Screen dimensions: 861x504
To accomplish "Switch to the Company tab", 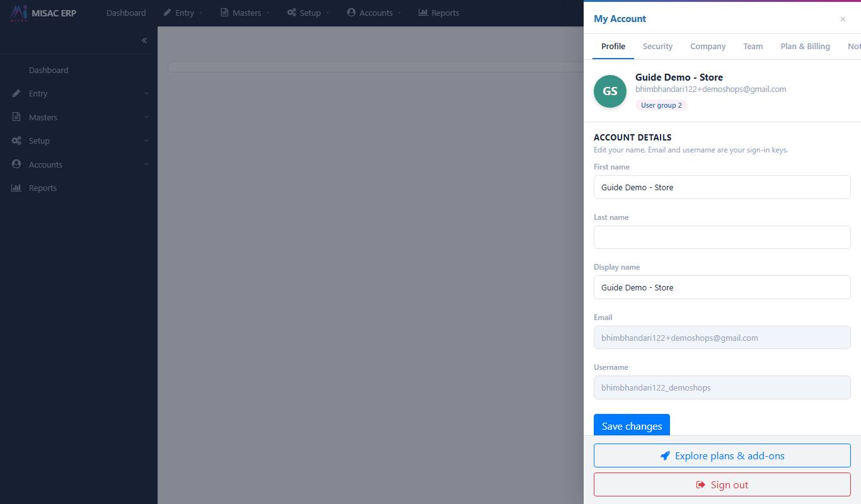I will 708,46.
